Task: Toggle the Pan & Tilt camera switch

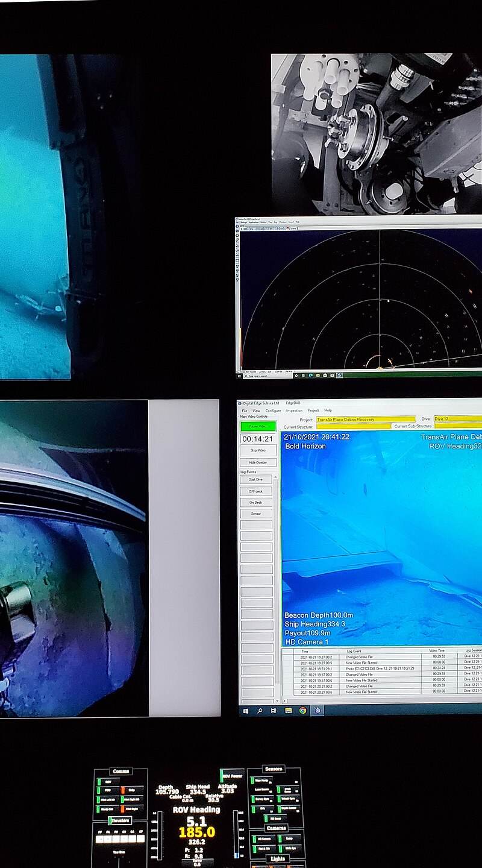Action: [263, 849]
